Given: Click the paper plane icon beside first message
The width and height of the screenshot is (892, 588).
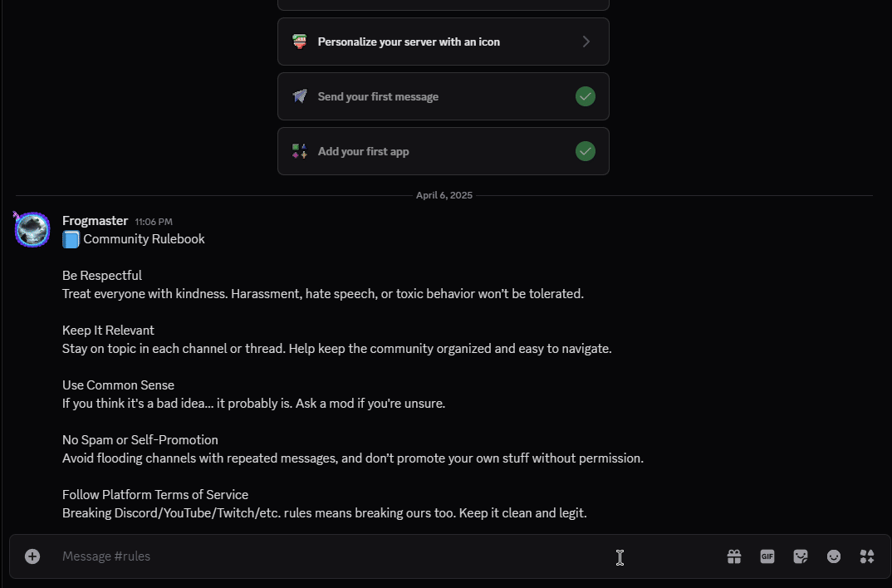Looking at the screenshot, I should 300,96.
